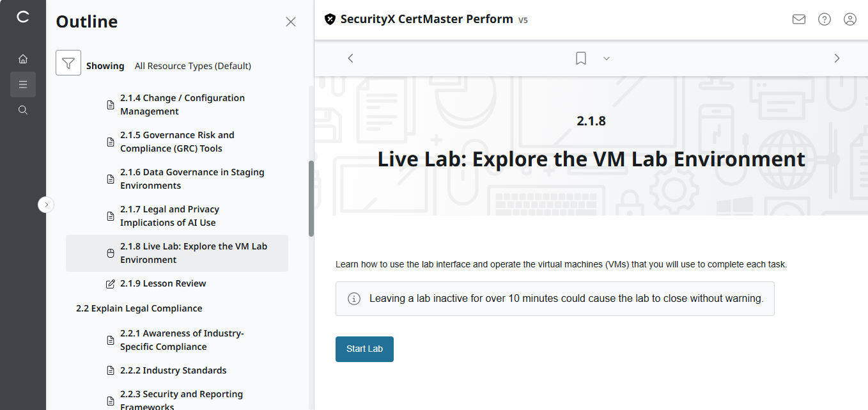This screenshot has width=868, height=410.
Task: Click the Outline panel vertical scrollbar
Action: click(x=311, y=198)
